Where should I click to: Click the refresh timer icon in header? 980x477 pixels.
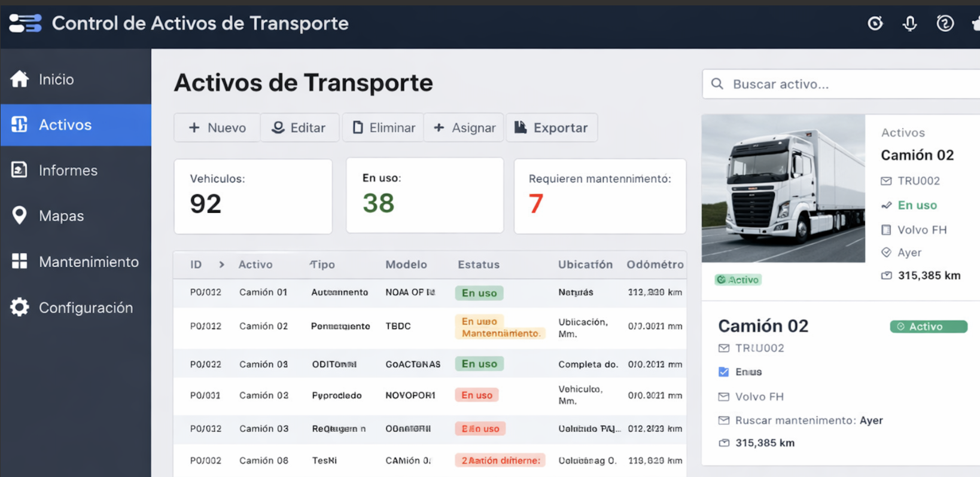click(875, 23)
